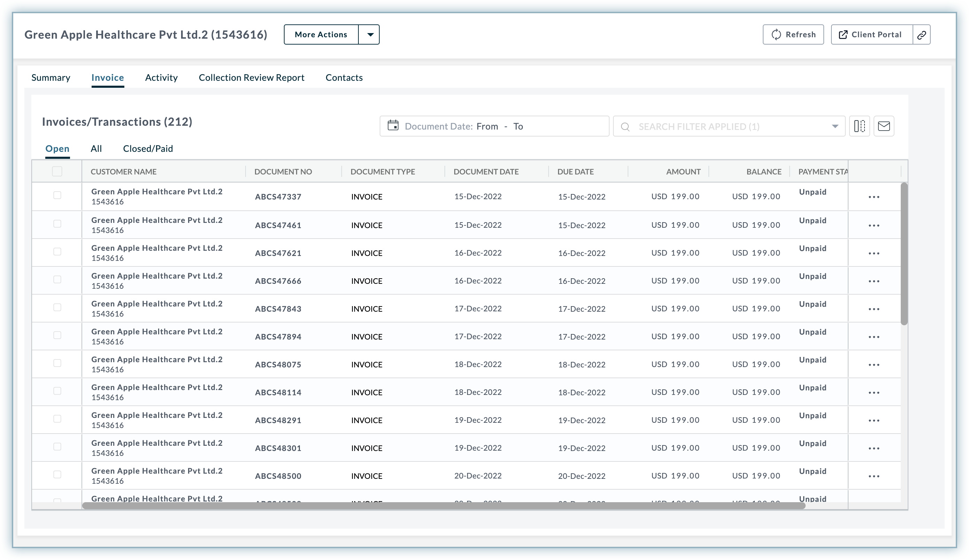The image size is (969, 560).
Task: Sort by Document Type column header
Action: (x=382, y=172)
